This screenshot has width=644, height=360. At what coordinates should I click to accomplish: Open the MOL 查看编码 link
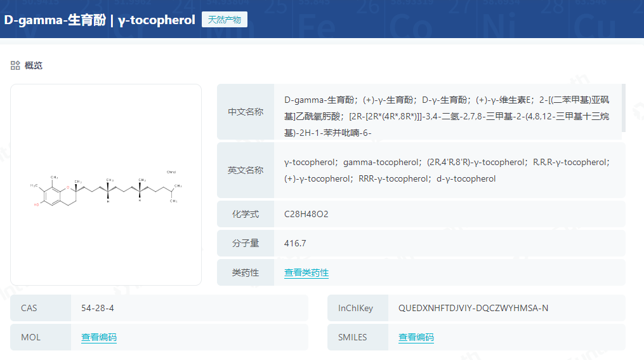pos(99,337)
